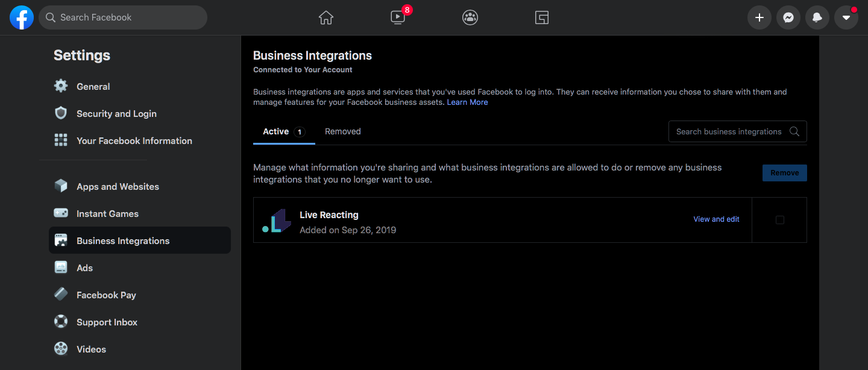Click the Videos film reel icon
Screen dimensions: 868x370
61,349
